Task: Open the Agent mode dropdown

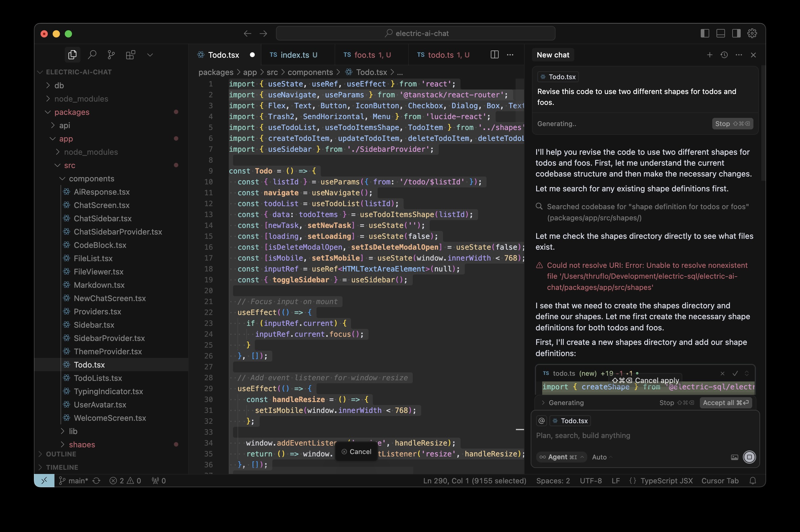Action: point(562,457)
